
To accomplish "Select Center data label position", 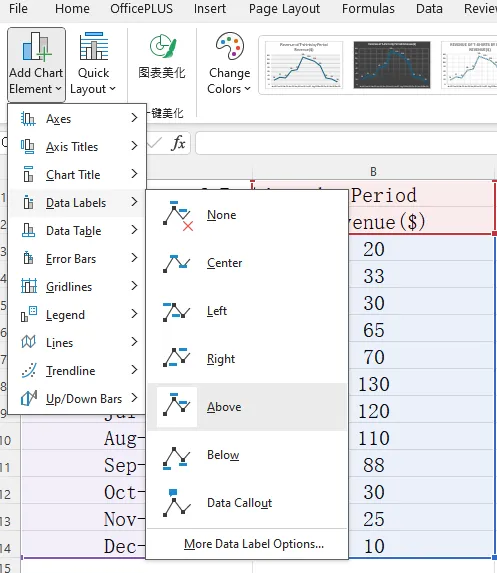I will pos(247,263).
